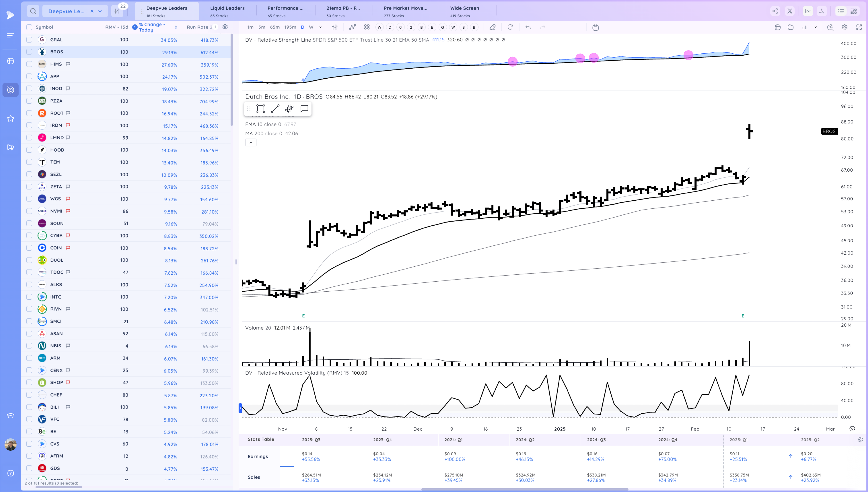Check the GRAL row checkbox
The width and height of the screenshot is (868, 492).
click(x=29, y=40)
